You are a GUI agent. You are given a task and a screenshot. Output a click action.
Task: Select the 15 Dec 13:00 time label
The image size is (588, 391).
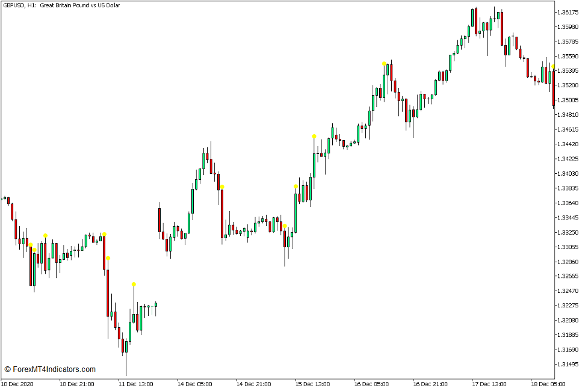[x=312, y=384]
